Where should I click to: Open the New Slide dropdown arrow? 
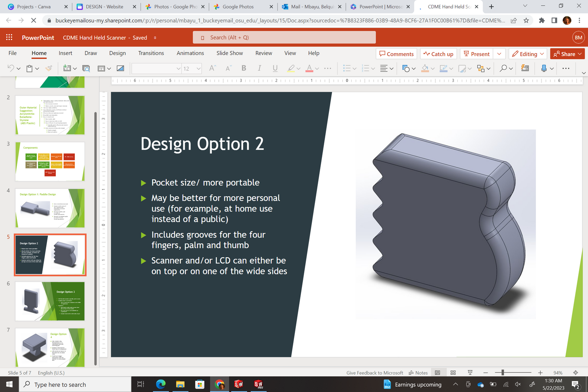pyautogui.click(x=75, y=68)
